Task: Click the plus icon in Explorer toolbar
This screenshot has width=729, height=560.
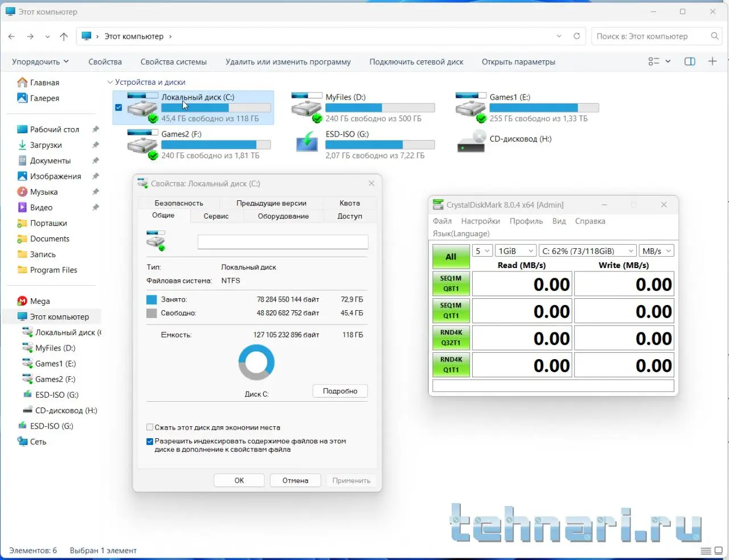Action: tap(712, 61)
